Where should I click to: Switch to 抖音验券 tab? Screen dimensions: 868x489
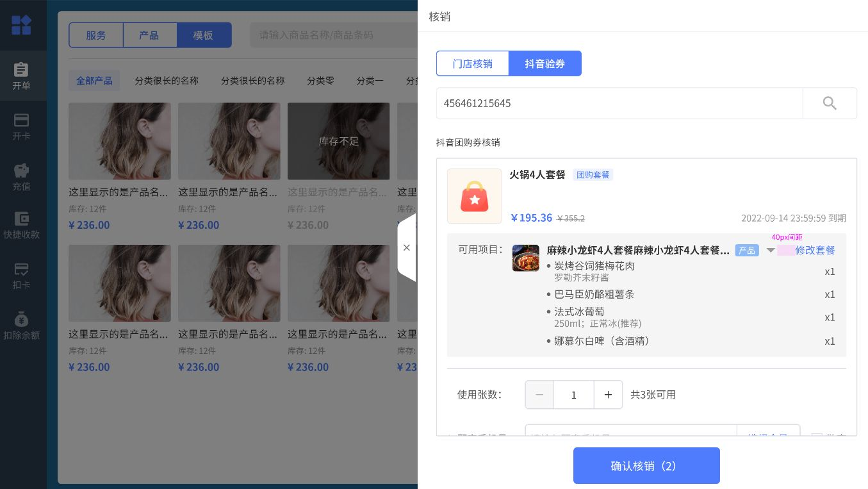545,63
